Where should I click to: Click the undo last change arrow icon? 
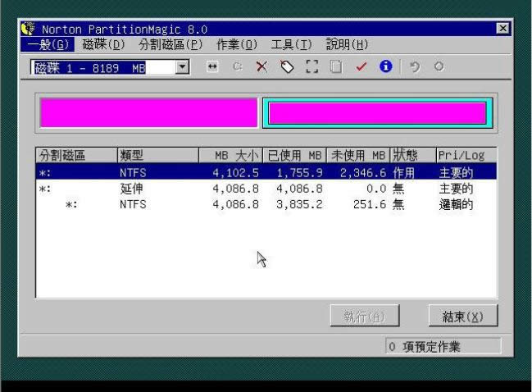click(415, 67)
